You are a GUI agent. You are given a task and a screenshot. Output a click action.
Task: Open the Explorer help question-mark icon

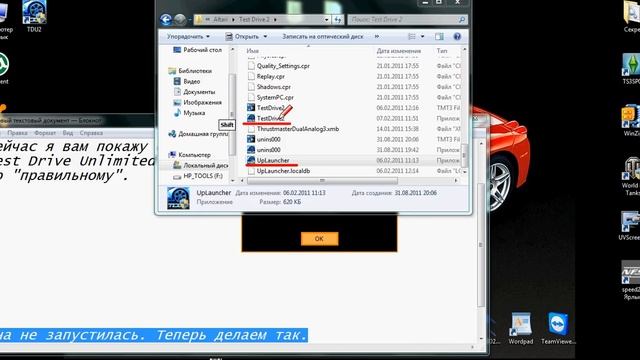457,37
